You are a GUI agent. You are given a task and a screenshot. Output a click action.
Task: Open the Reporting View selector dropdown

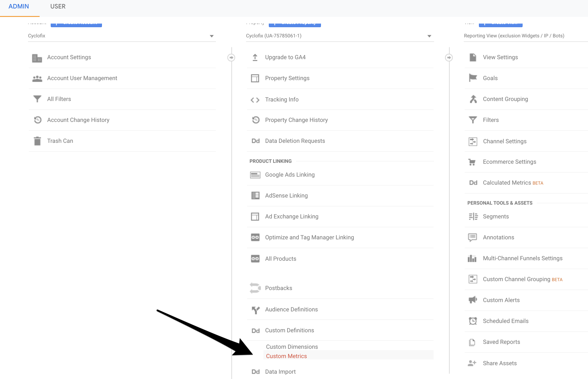pos(526,36)
